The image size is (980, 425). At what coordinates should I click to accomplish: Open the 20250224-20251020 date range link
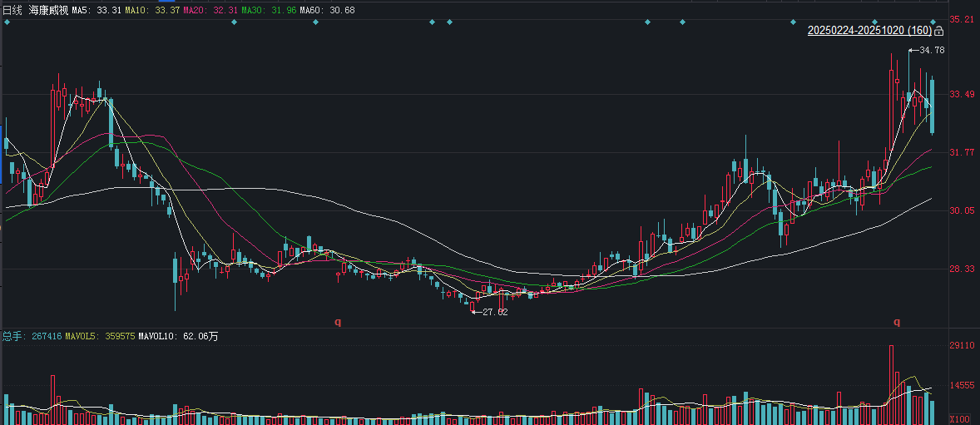coord(869,31)
